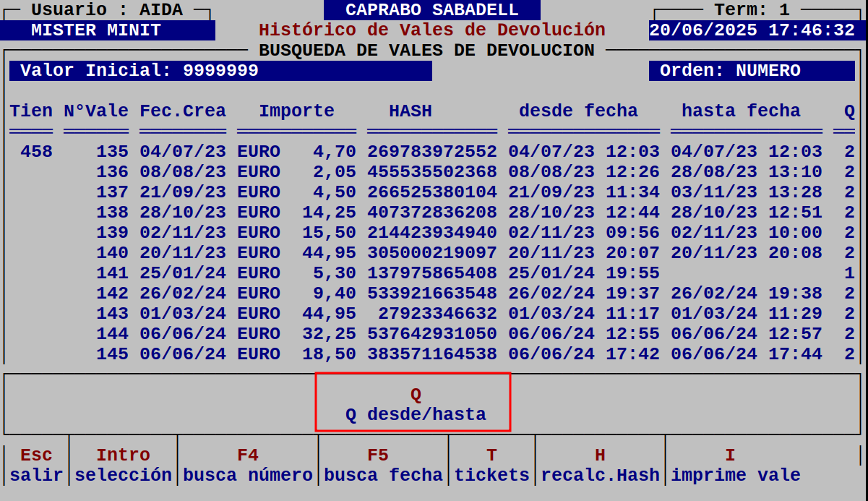This screenshot has height=501, width=868.
Task: Select vale 140 with importe 44,95
Action: tap(289, 252)
